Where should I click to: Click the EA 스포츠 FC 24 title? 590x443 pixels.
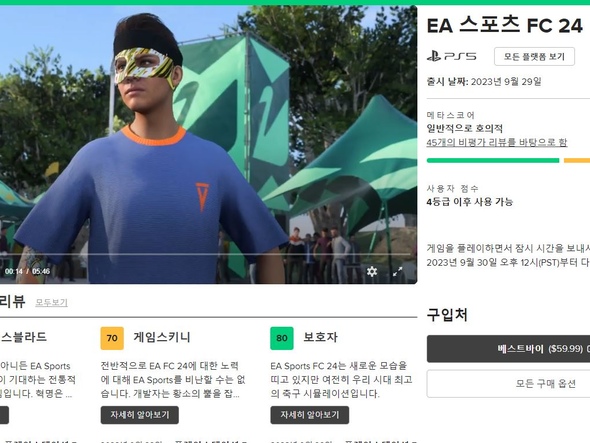coord(505,26)
